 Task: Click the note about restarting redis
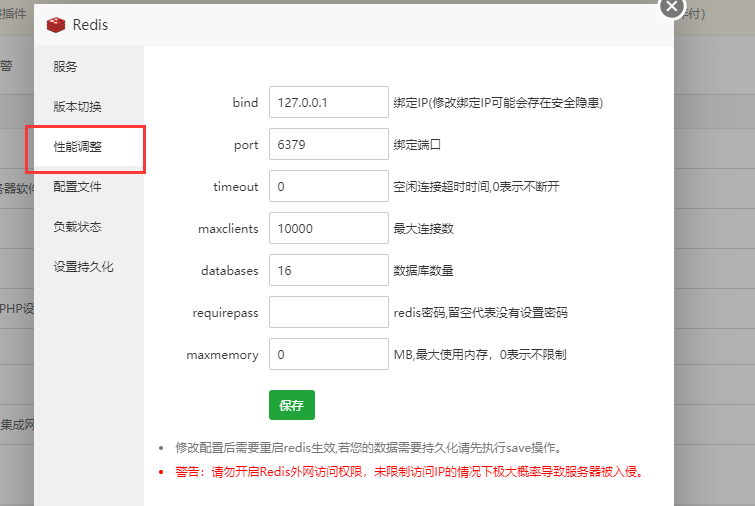coord(369,448)
